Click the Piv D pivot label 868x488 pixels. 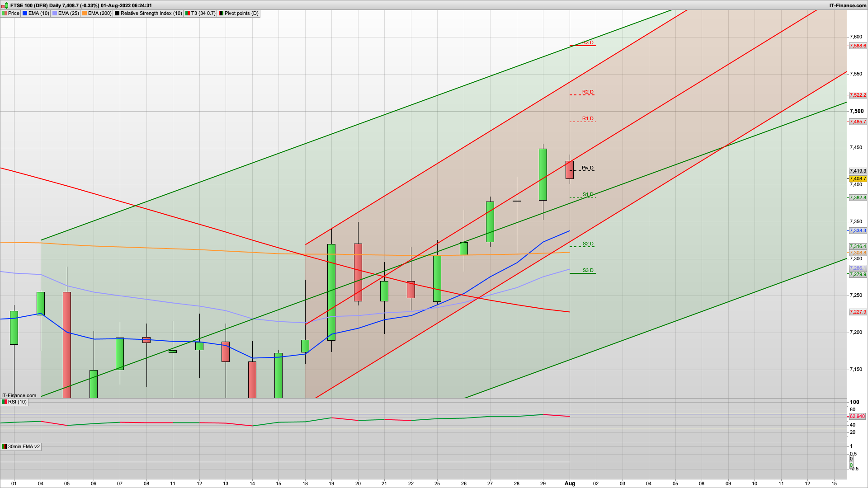[588, 168]
